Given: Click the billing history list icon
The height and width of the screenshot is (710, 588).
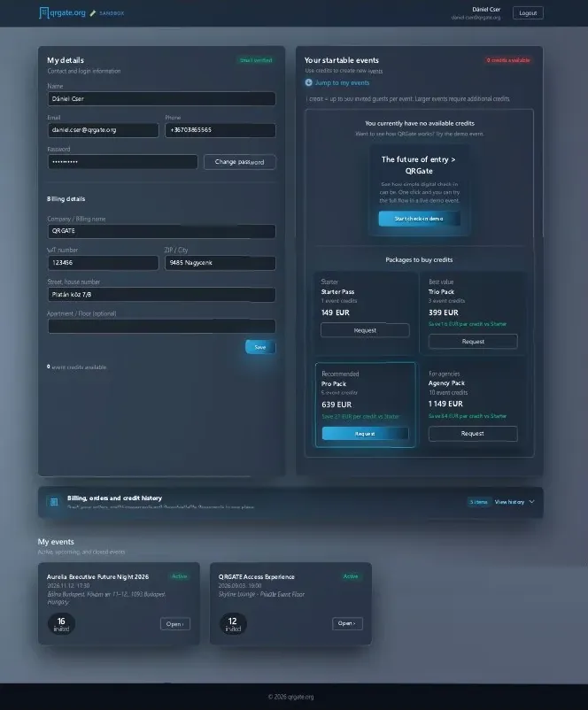Looking at the screenshot, I should 54,502.
